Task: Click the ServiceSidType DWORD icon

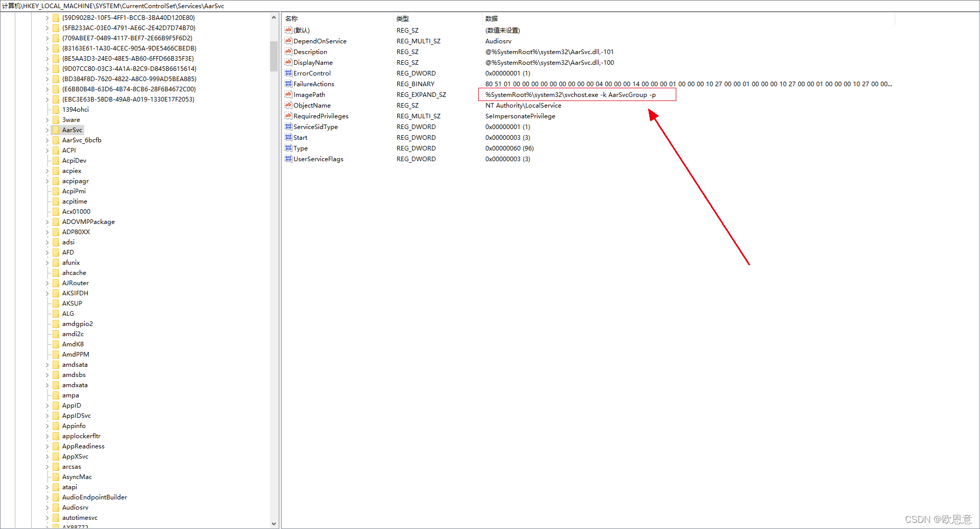Action: tap(288, 127)
